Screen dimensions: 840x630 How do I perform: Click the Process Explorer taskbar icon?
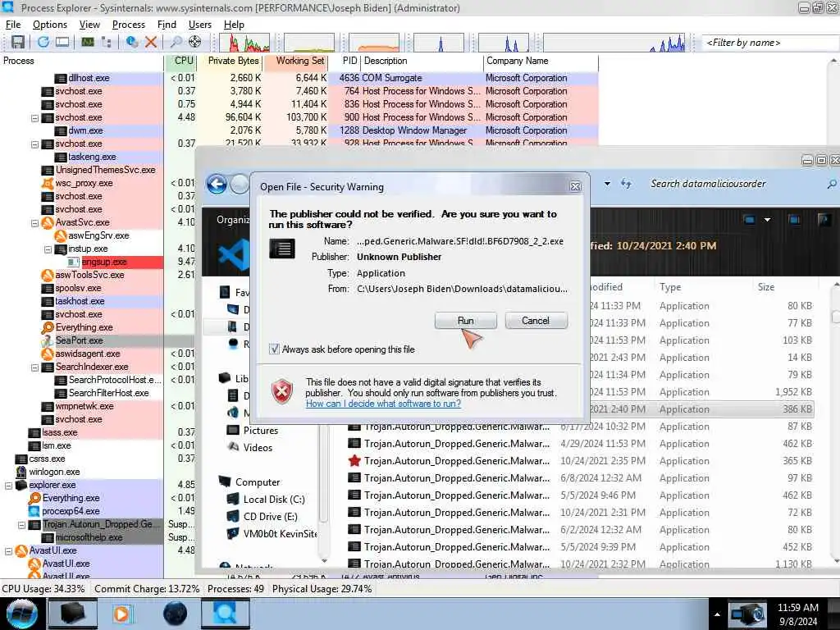tap(226, 614)
